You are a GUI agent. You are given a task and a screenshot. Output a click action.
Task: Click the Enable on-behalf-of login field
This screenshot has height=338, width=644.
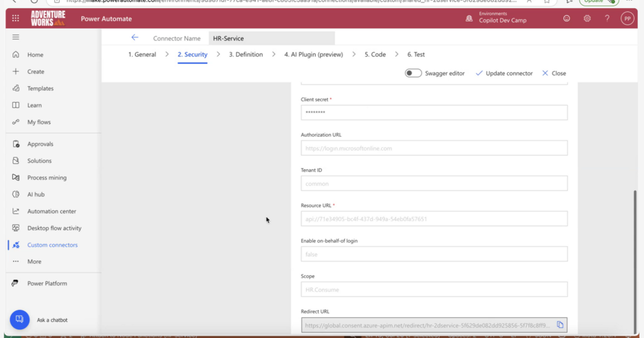click(434, 254)
